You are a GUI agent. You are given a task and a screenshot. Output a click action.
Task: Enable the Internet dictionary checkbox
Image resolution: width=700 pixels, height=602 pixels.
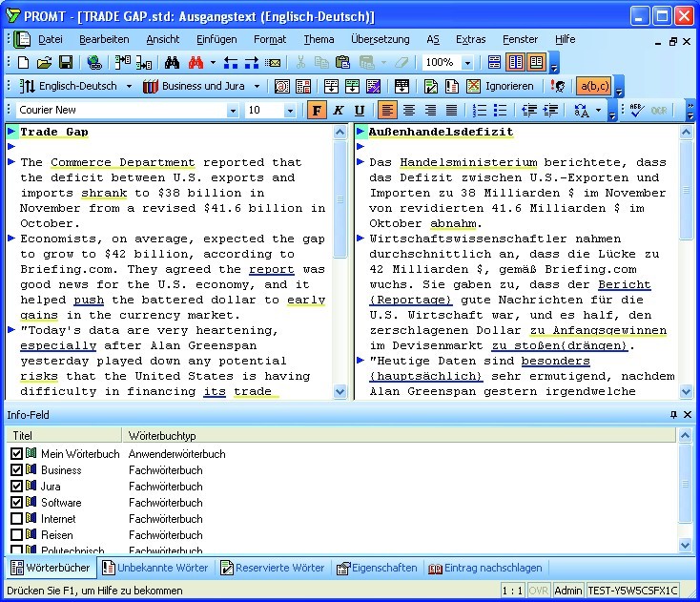pos(16,518)
